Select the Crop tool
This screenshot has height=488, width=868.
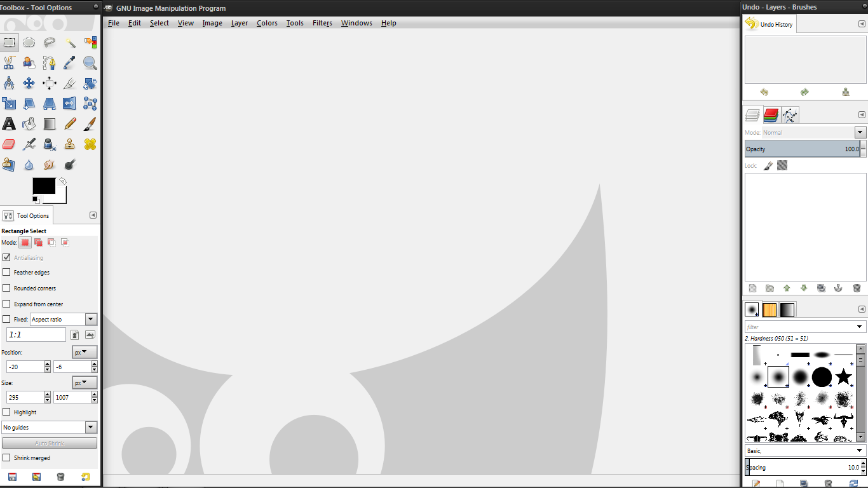click(70, 83)
